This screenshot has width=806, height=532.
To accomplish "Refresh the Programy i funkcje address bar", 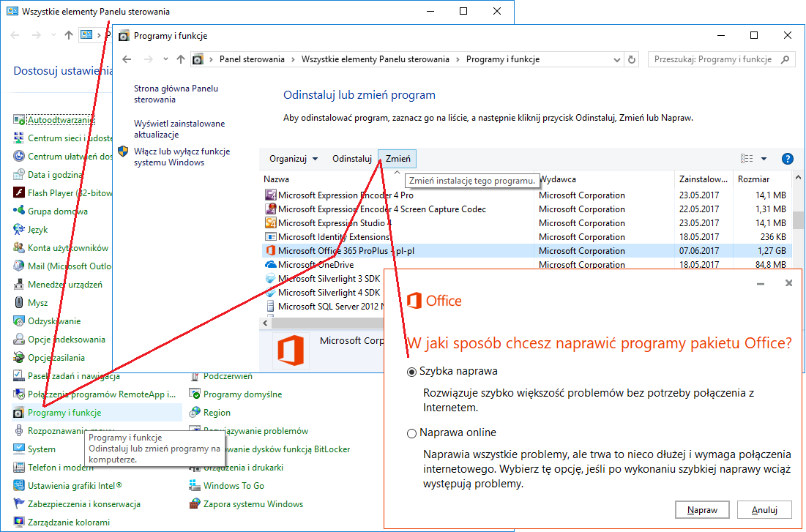I will pos(632,59).
